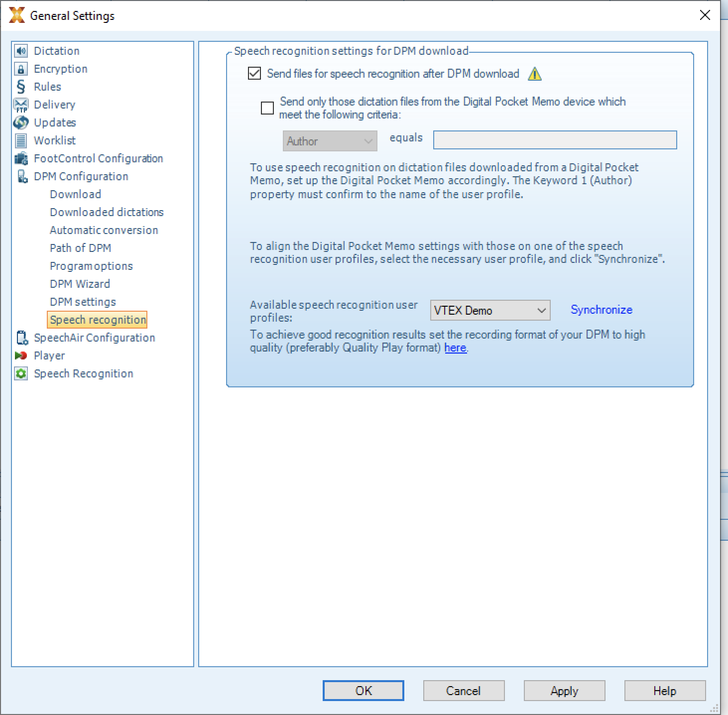The width and height of the screenshot is (728, 715).
Task: Open the Author criteria dropdown
Action: (x=330, y=141)
